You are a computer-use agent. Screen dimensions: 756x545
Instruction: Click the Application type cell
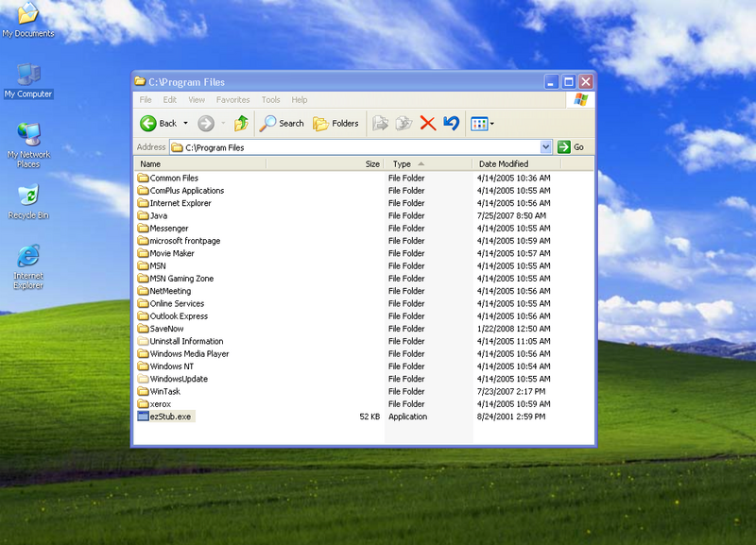(408, 417)
